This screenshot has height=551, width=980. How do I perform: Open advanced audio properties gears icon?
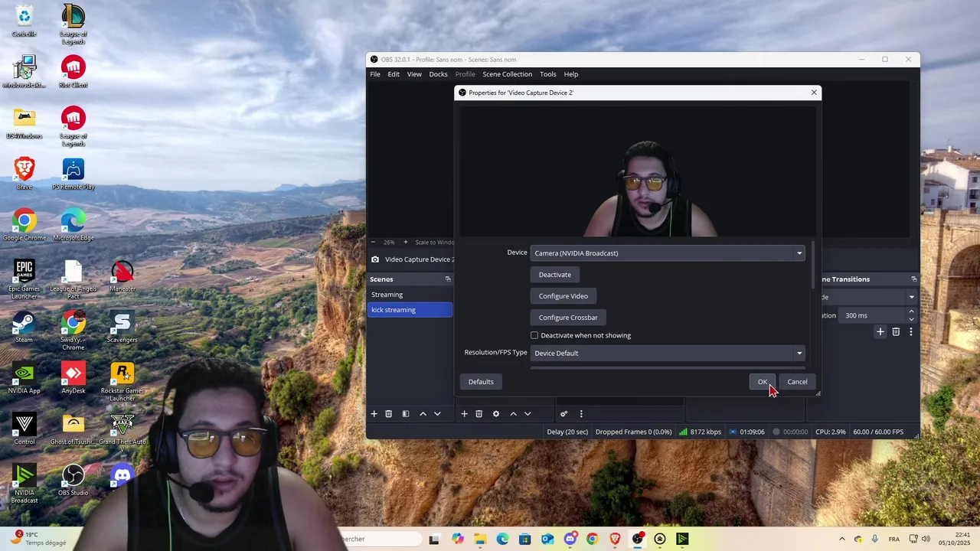[564, 414]
